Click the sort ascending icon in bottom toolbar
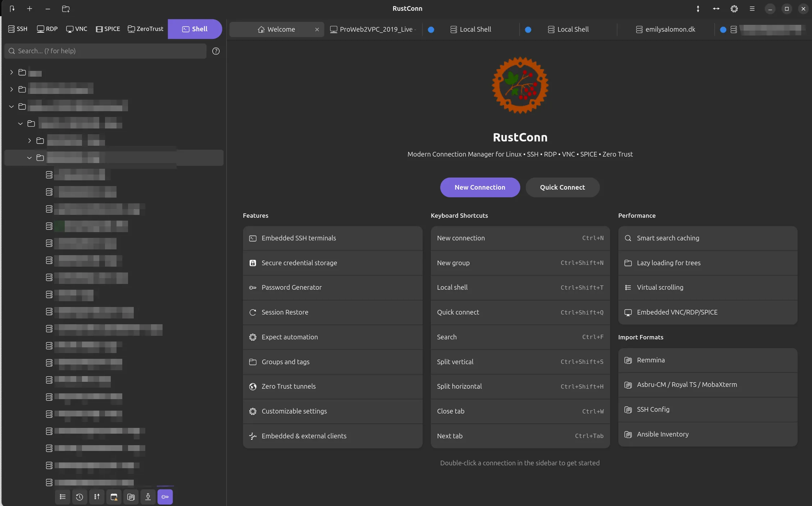 pos(97,497)
